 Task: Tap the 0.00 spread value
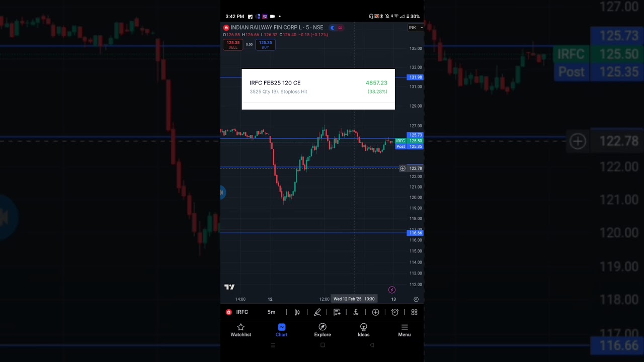click(249, 45)
